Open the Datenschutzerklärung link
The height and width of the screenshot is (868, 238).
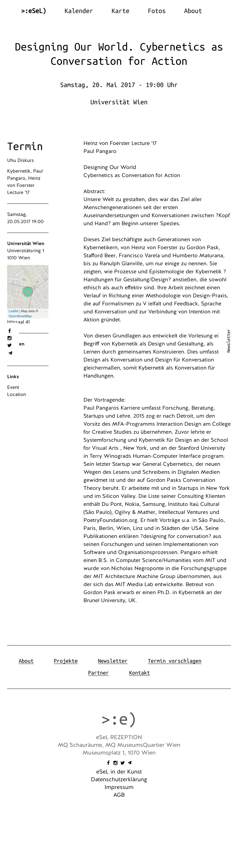coord(119,779)
